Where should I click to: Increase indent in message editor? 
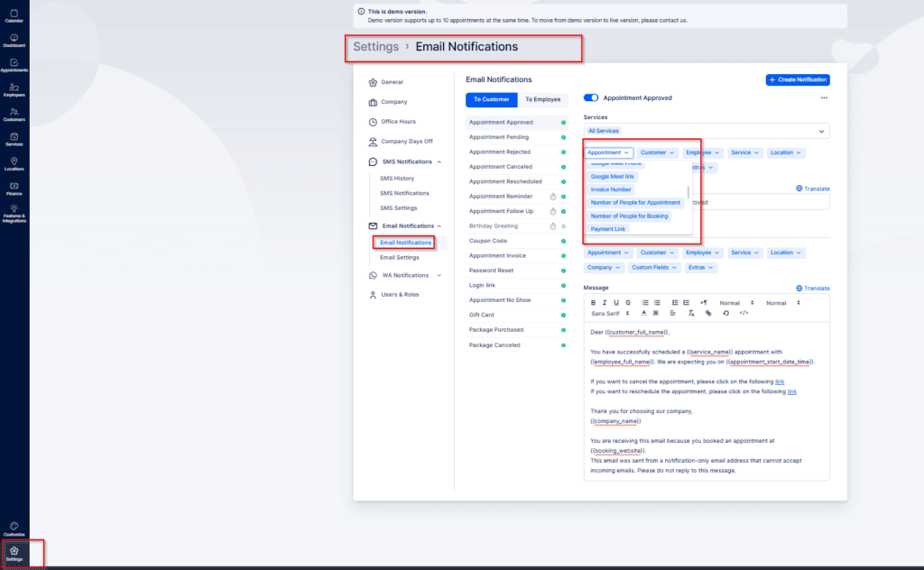(687, 303)
